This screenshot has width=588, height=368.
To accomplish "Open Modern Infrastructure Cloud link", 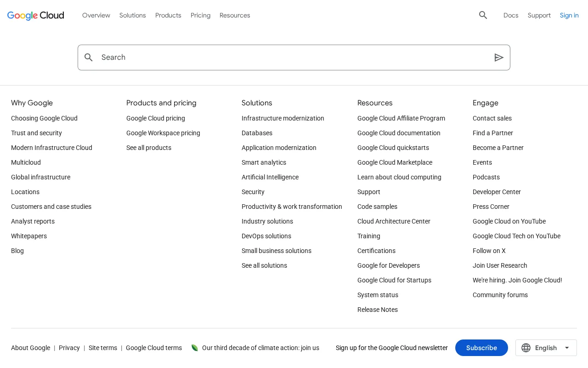I will tap(51, 148).
